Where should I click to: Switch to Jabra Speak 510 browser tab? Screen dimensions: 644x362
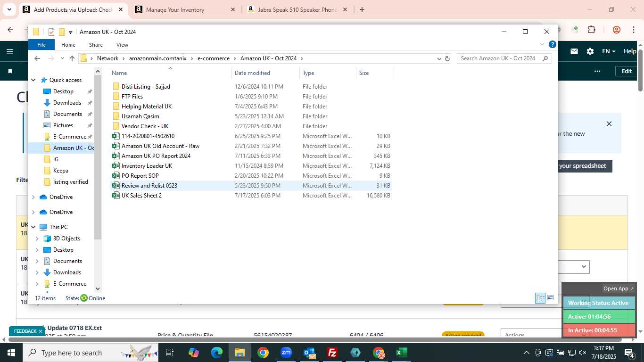click(x=297, y=9)
